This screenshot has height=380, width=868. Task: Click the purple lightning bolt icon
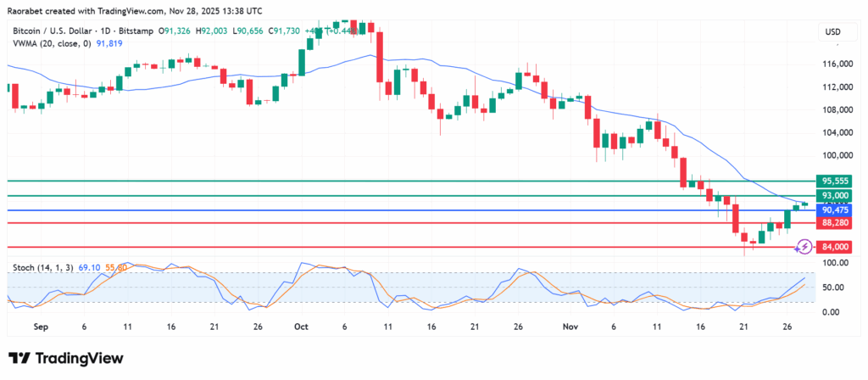click(x=804, y=247)
